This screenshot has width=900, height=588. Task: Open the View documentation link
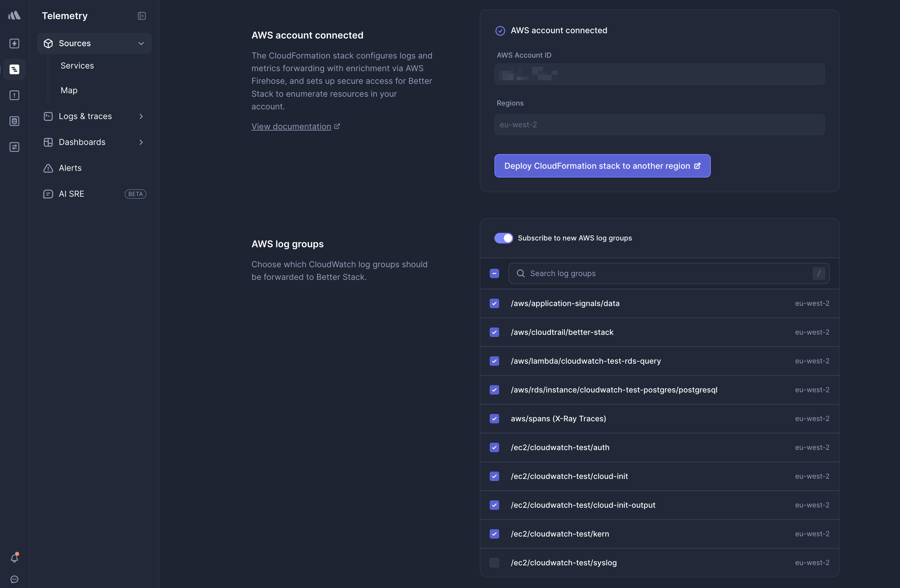coord(291,126)
